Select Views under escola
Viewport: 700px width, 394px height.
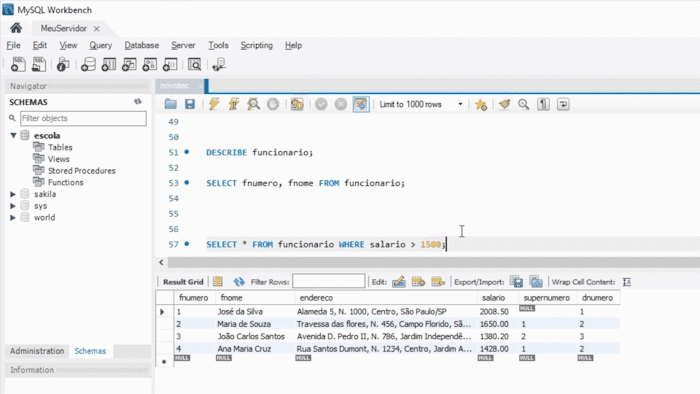[x=58, y=159]
